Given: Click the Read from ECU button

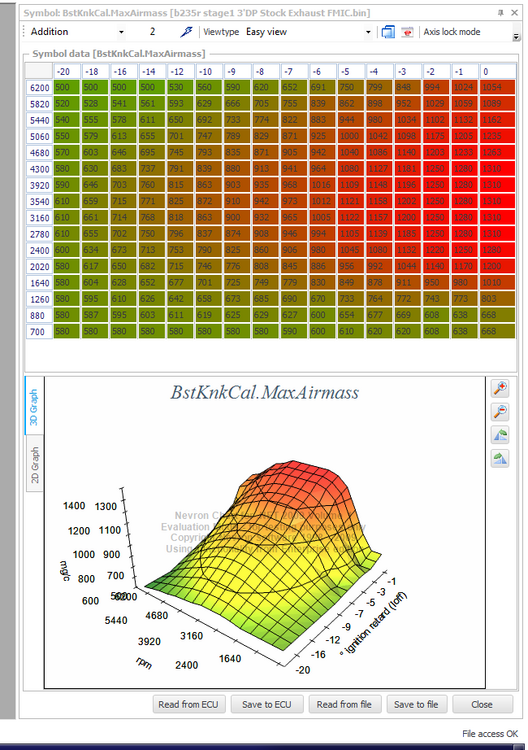Looking at the screenshot, I should pos(188,704).
